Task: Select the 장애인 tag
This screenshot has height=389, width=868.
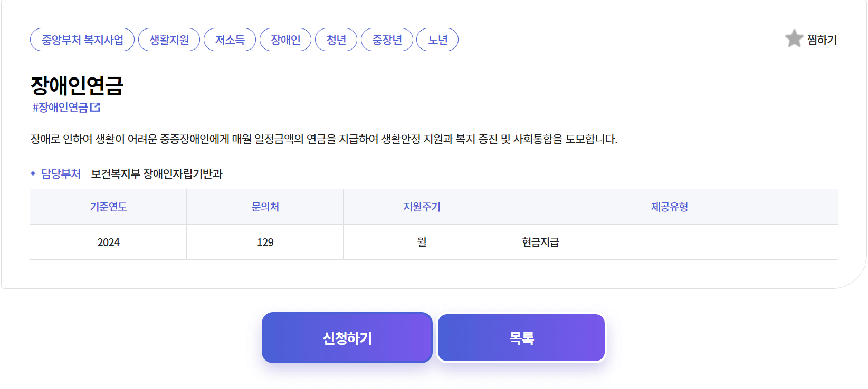Action: coord(285,39)
